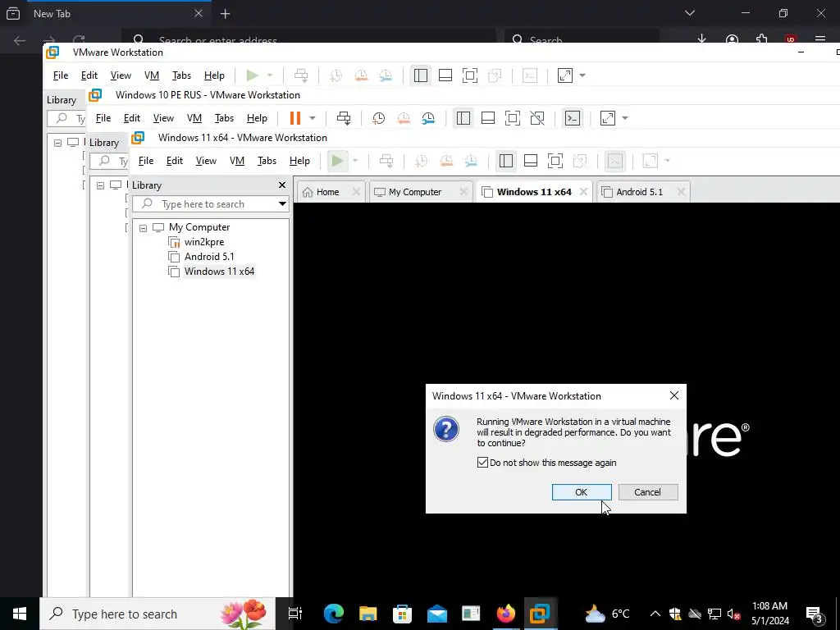
Task: Click Unity mode icon in Windows 10 PE RUS toolbar
Action: [537, 118]
